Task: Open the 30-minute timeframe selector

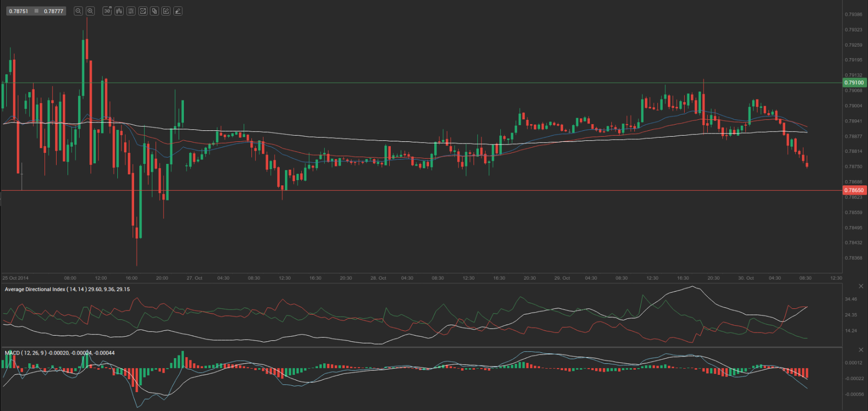Action: pos(107,11)
